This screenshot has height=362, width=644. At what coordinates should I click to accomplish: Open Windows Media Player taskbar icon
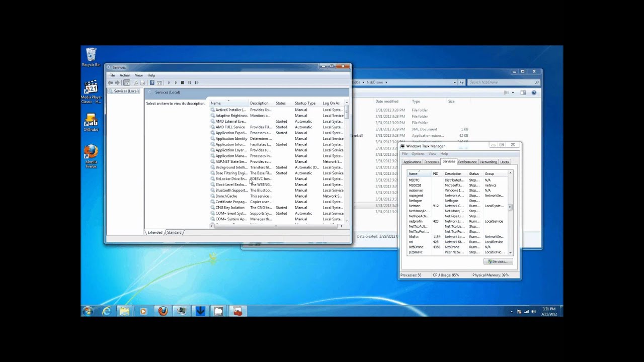(x=143, y=311)
